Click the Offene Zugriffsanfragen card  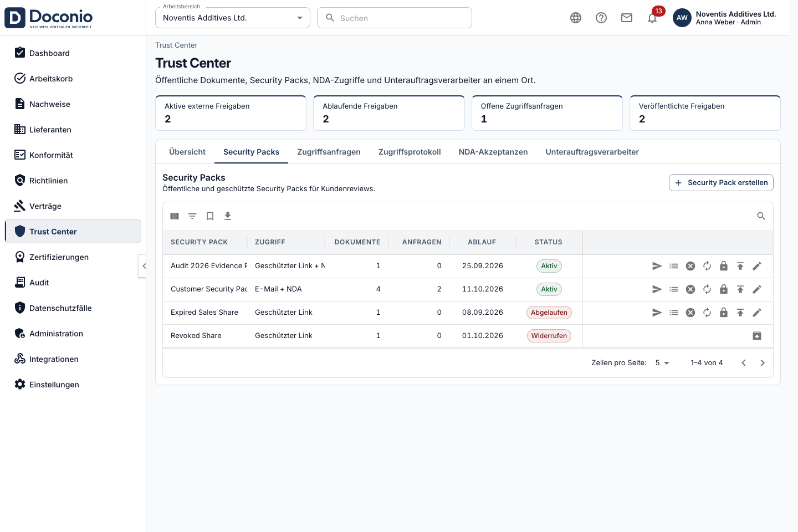[x=547, y=113]
